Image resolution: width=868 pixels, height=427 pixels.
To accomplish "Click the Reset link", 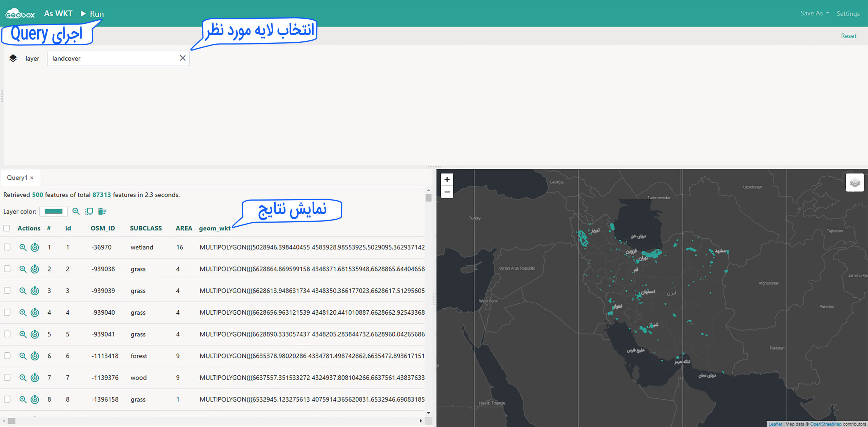I will (x=848, y=36).
